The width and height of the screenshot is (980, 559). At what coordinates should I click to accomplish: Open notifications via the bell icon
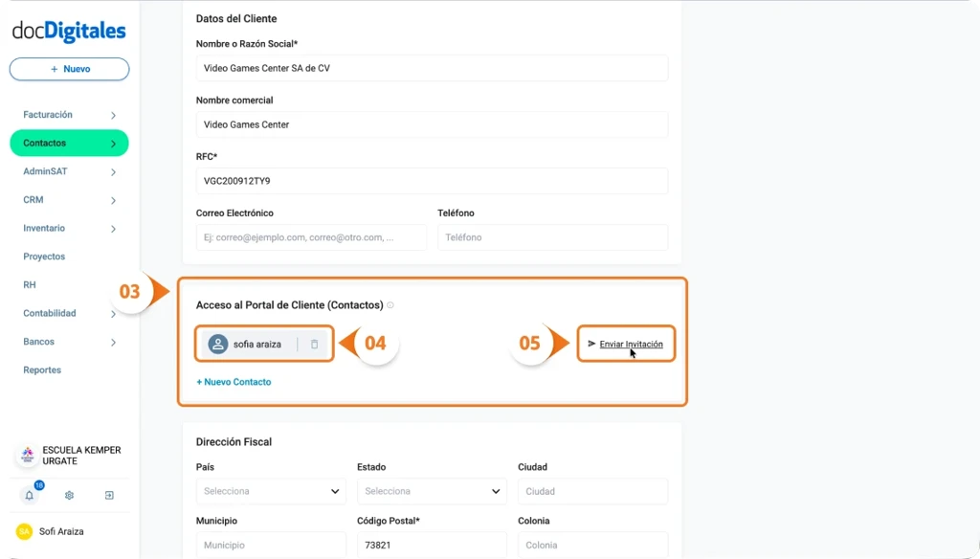pos(31,495)
